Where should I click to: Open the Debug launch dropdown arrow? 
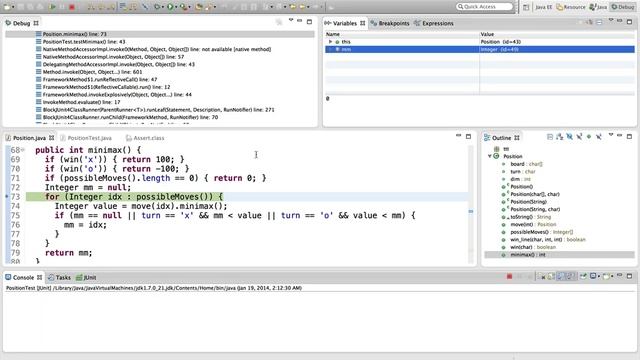(x=162, y=7)
